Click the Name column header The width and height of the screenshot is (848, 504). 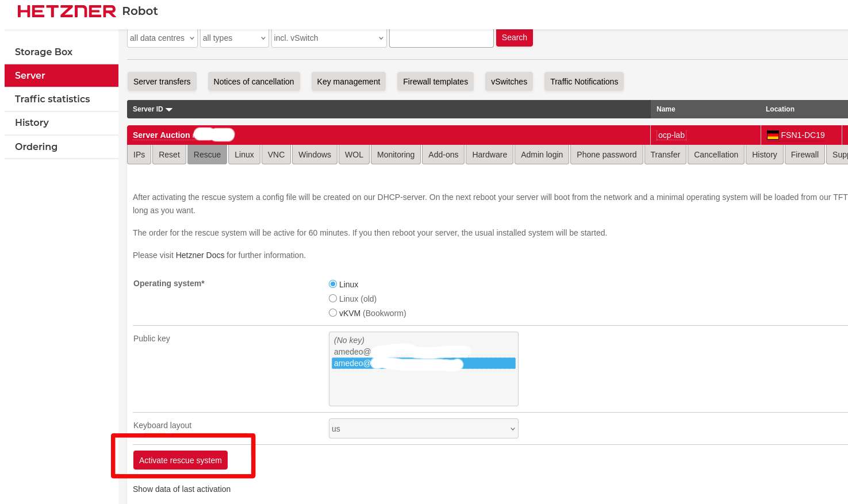click(x=666, y=109)
